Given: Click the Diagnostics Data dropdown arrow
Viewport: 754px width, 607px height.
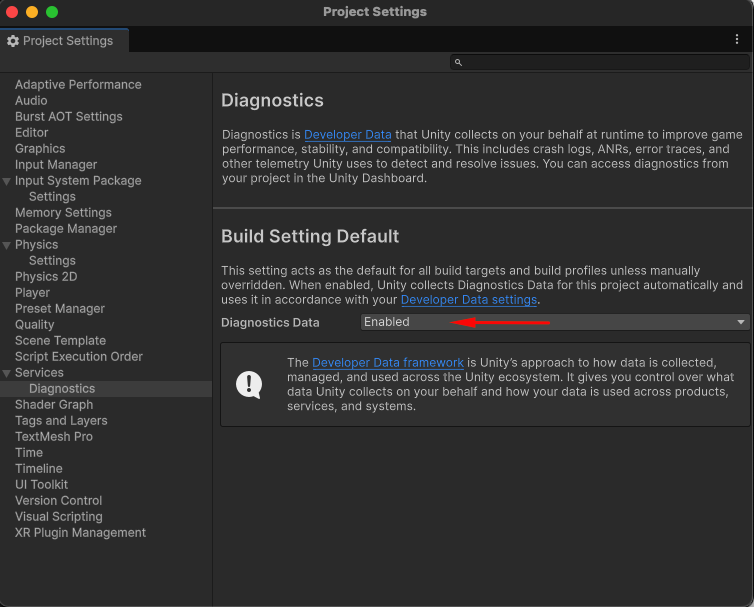Looking at the screenshot, I should (741, 322).
